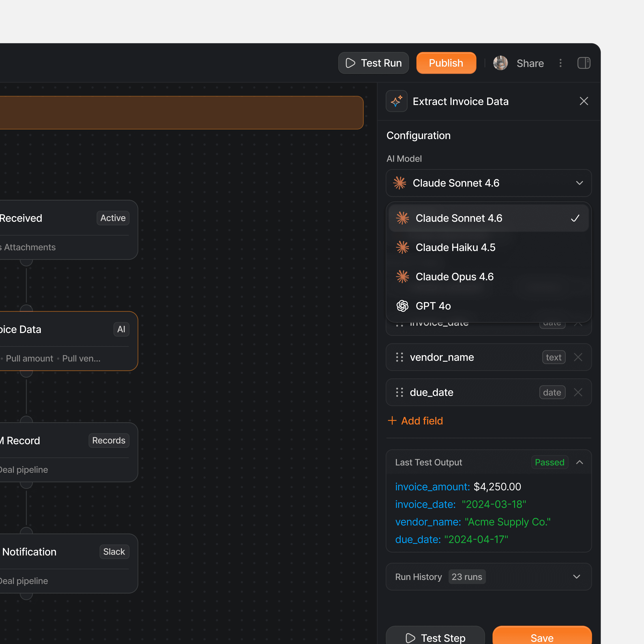644x644 pixels.
Task: Expand the Run History section
Action: point(576,577)
